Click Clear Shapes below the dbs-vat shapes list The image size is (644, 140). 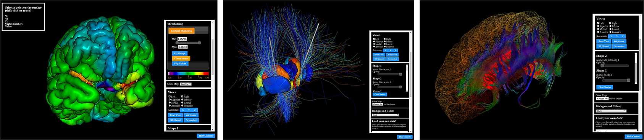(x=379, y=94)
